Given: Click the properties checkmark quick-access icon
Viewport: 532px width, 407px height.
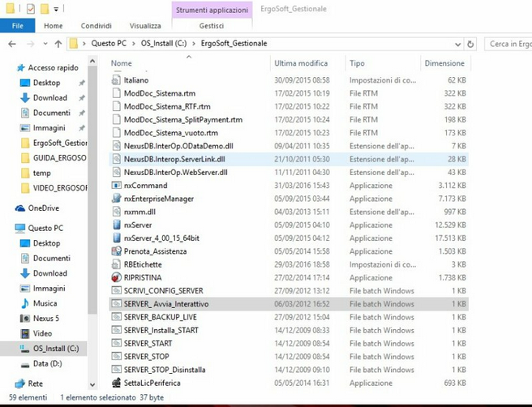Looking at the screenshot, I should pos(30,8).
